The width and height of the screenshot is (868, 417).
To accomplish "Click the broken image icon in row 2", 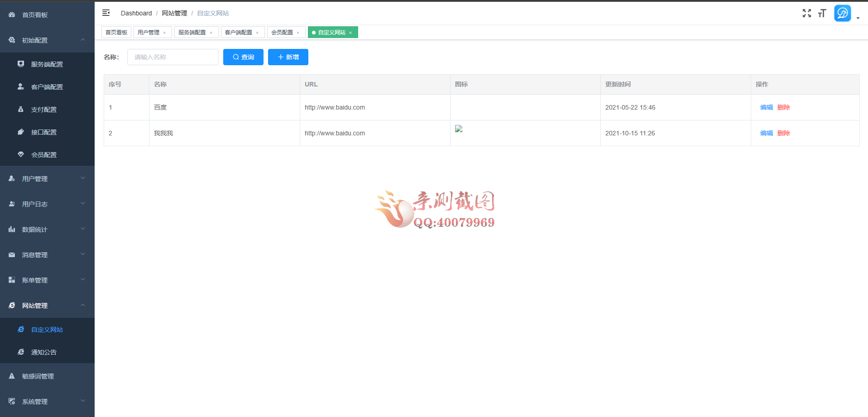I will (x=459, y=129).
